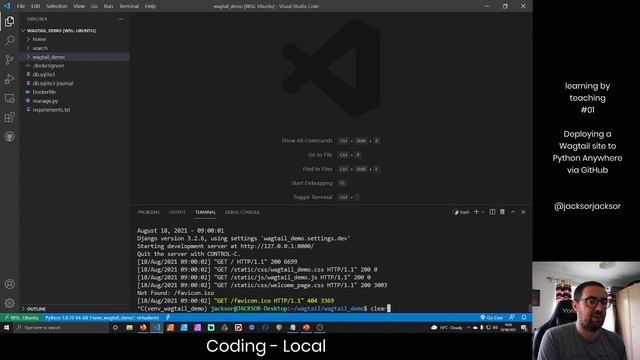The height and width of the screenshot is (360, 640).
Task: Open Explorer panel more actions ellipsis
Action: pos(120,19)
